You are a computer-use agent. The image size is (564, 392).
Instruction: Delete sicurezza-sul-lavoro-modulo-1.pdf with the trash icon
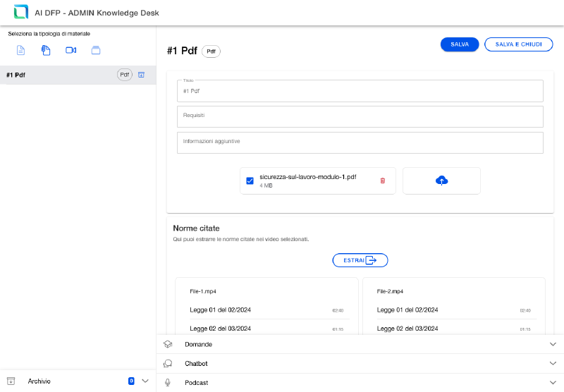tap(383, 180)
